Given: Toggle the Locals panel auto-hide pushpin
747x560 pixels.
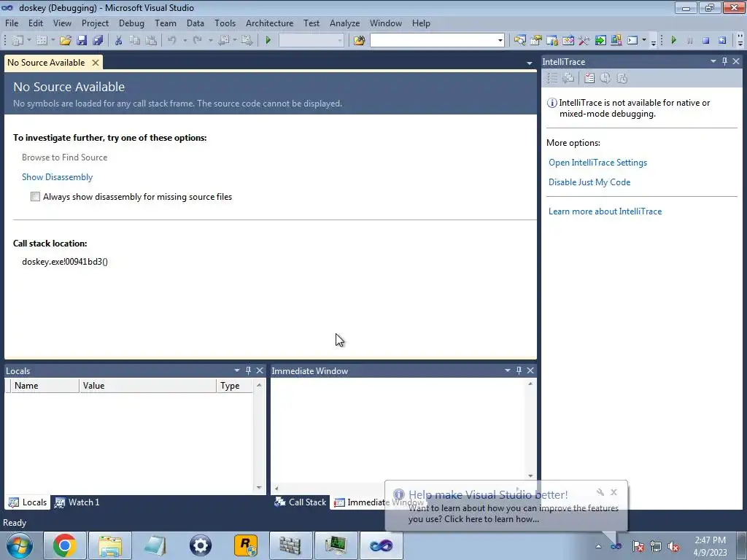Looking at the screenshot, I should click(x=248, y=370).
